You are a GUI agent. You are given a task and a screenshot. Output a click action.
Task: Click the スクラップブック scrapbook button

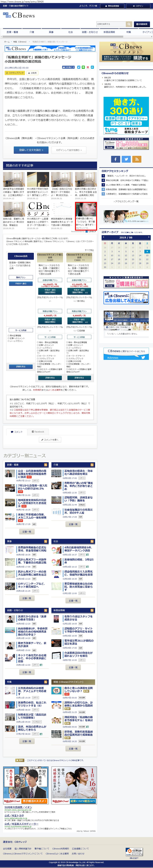15,73
